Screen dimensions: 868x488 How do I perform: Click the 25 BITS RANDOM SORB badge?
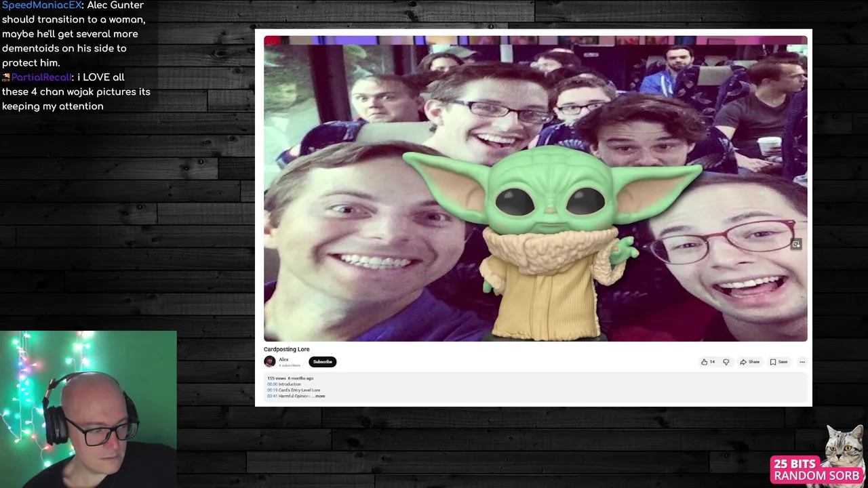point(817,470)
